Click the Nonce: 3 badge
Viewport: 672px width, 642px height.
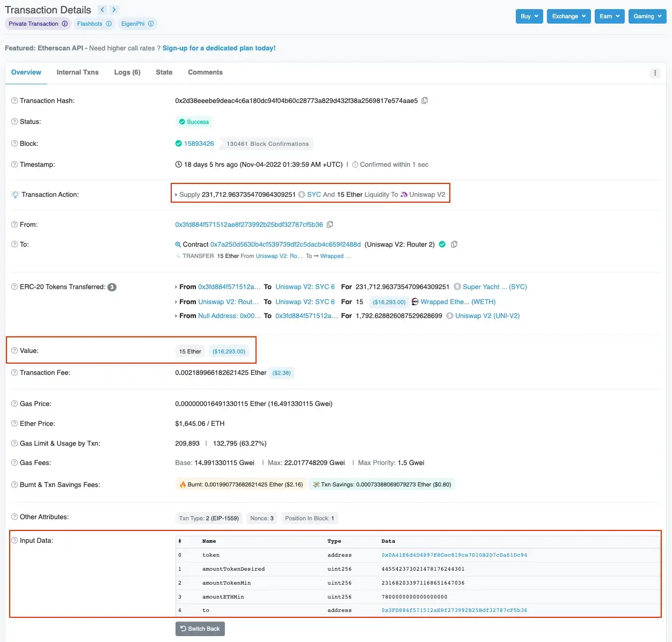tap(262, 518)
